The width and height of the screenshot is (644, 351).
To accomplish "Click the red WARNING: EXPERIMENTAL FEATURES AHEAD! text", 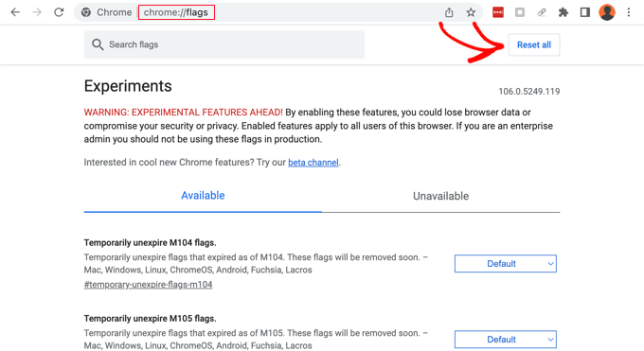I will pos(183,113).
